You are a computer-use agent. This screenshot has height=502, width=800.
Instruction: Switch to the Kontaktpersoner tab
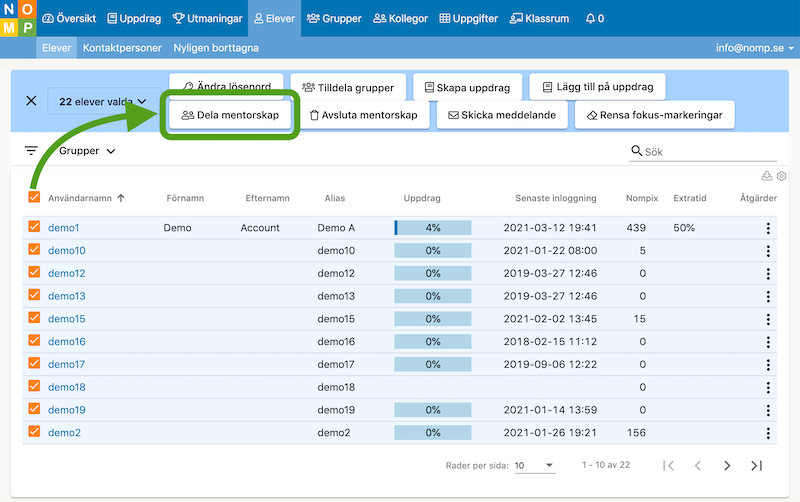[x=122, y=48]
